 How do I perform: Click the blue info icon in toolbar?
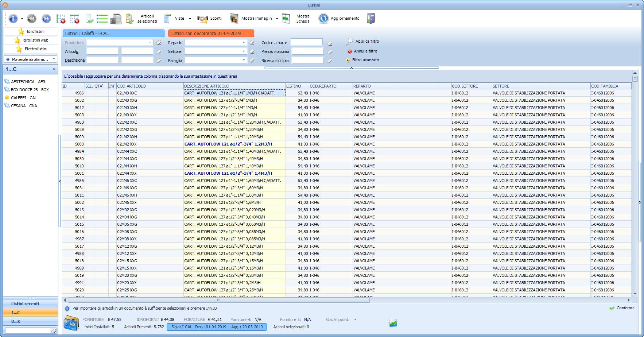[x=13, y=19]
